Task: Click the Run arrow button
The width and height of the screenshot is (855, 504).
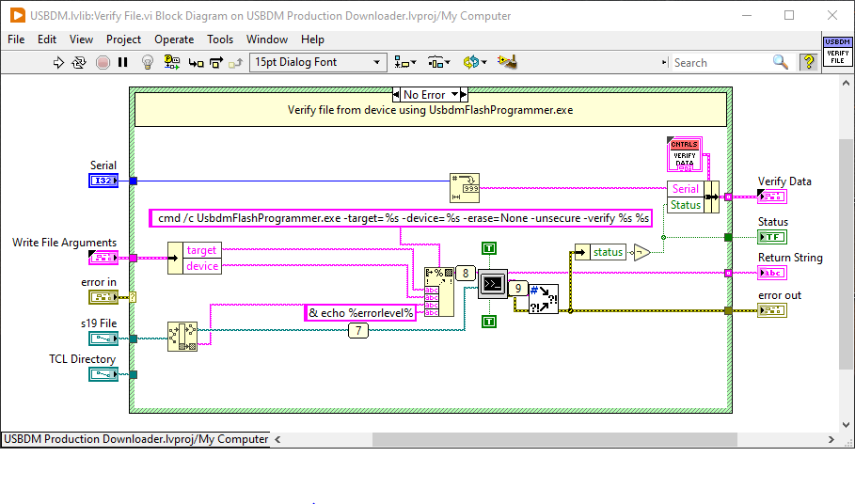Action: tap(57, 63)
